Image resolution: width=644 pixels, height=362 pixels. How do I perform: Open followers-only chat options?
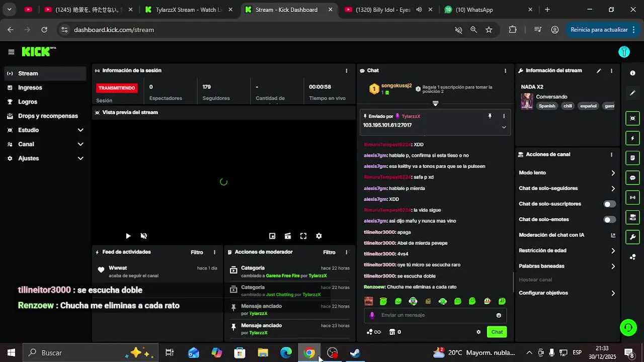coord(567,189)
